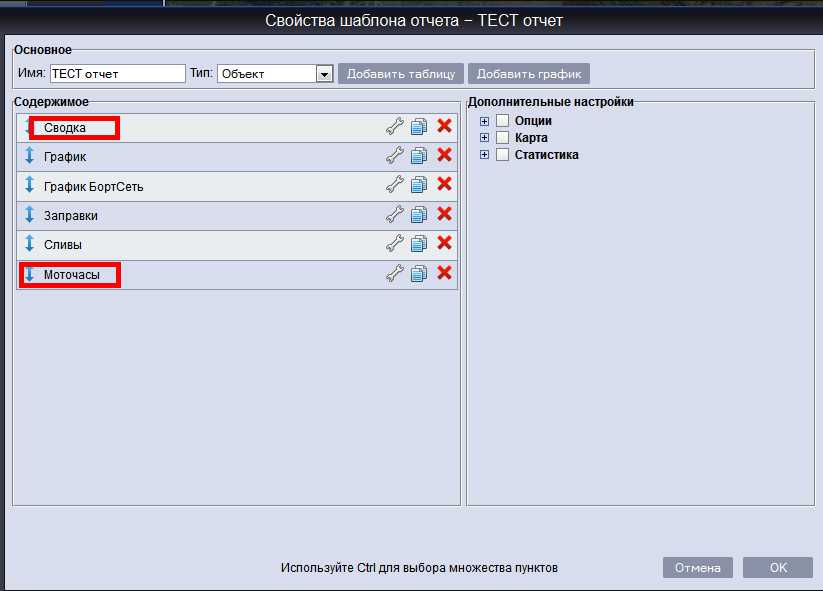Confirm with the OK button
823x591 pixels.
pos(778,568)
